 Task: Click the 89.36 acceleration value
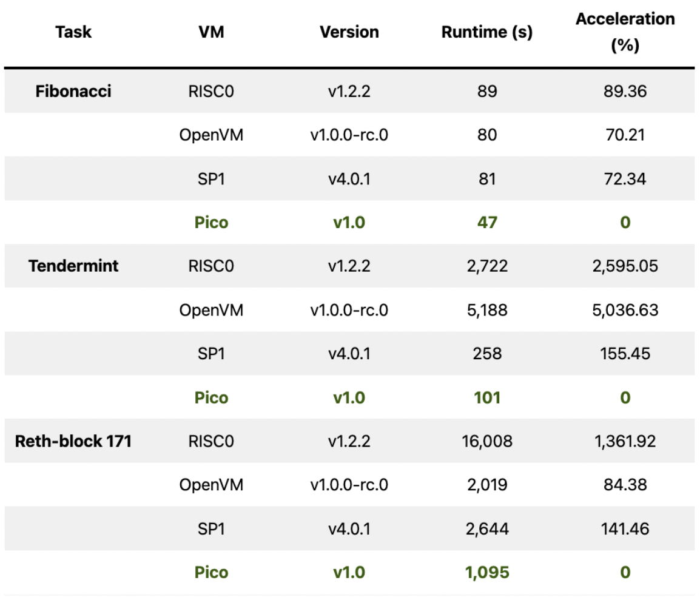click(625, 92)
